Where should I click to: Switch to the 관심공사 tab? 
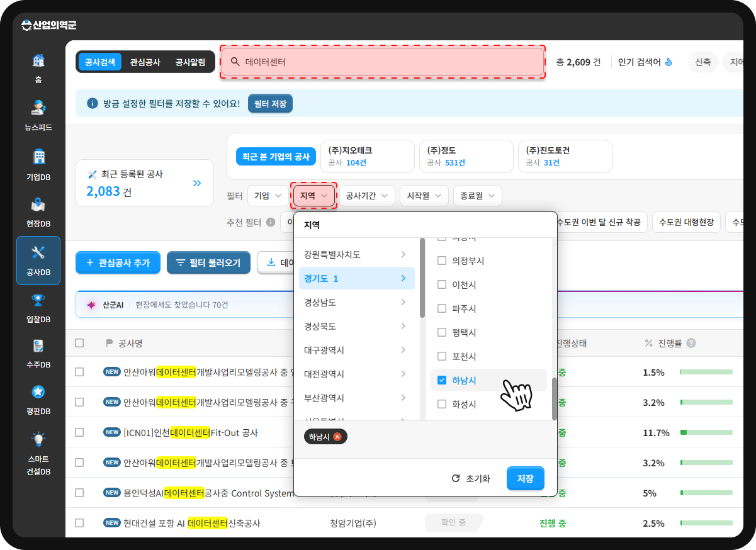point(145,62)
